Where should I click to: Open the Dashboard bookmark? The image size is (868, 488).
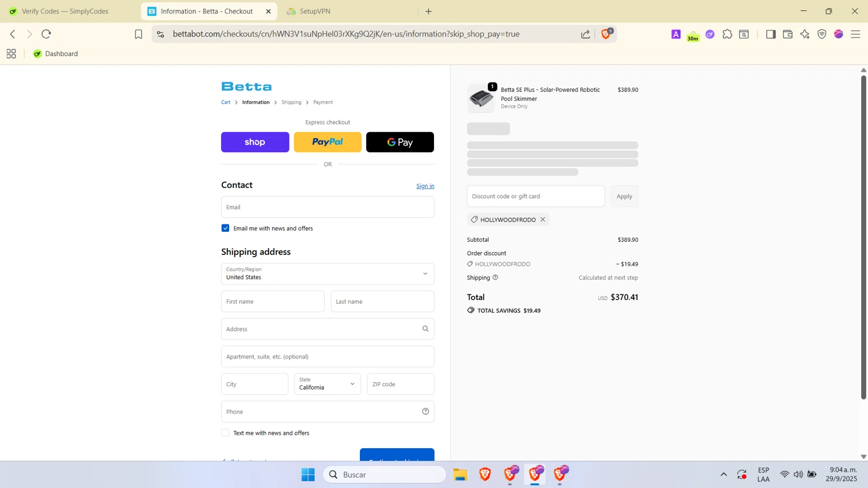pos(56,54)
